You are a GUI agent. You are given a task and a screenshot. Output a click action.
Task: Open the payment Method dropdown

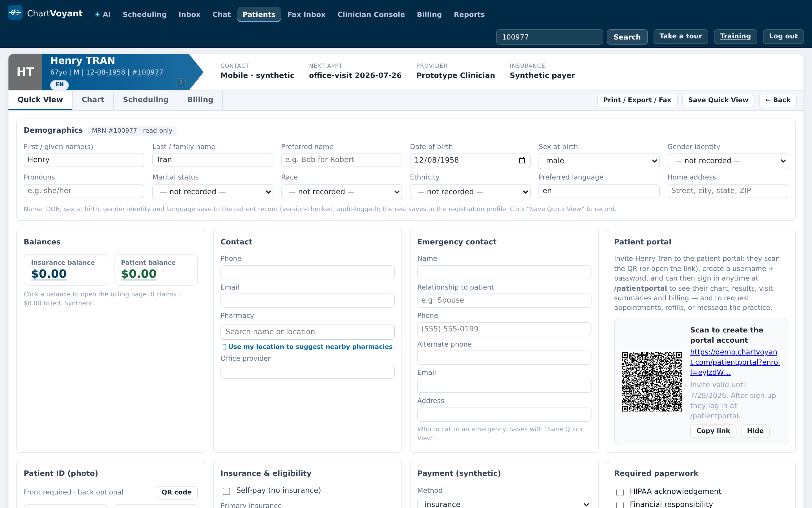504,503
